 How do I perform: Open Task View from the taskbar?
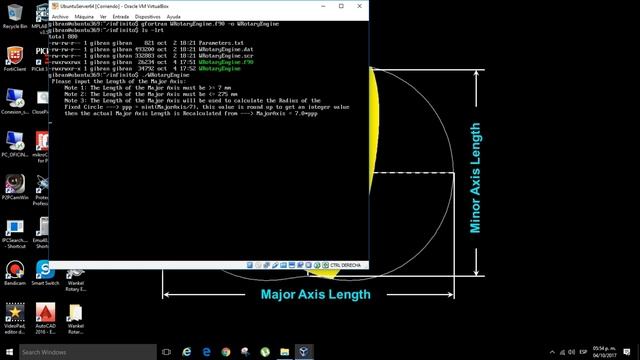(x=166, y=352)
